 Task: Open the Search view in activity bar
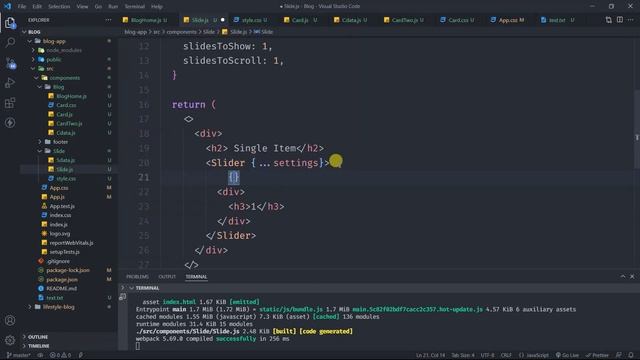[x=10, y=42]
